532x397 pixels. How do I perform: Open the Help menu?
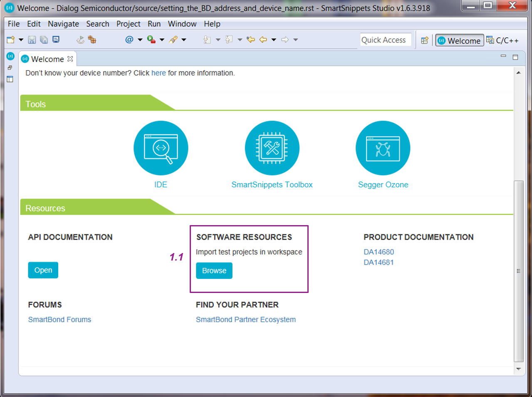tap(212, 24)
